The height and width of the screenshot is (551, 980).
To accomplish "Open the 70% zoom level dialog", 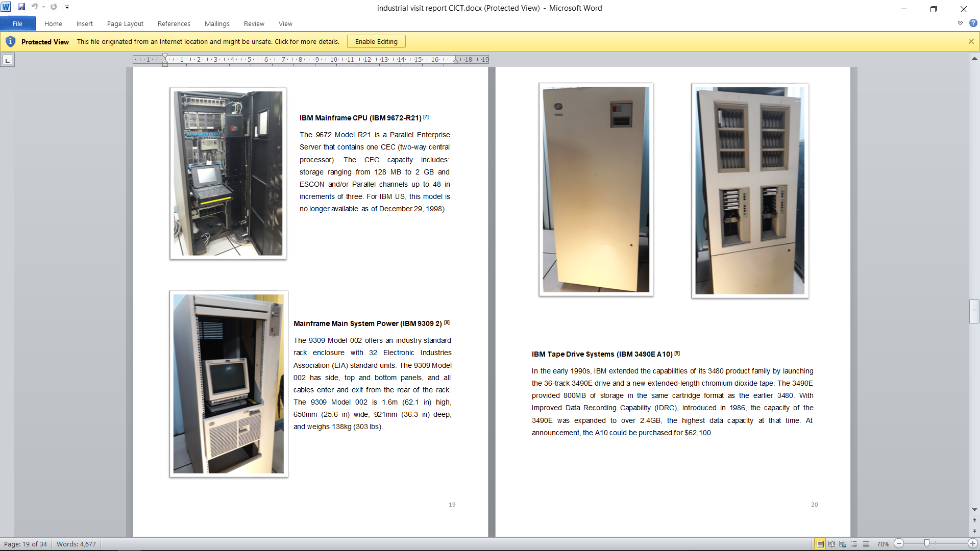I will (x=883, y=544).
